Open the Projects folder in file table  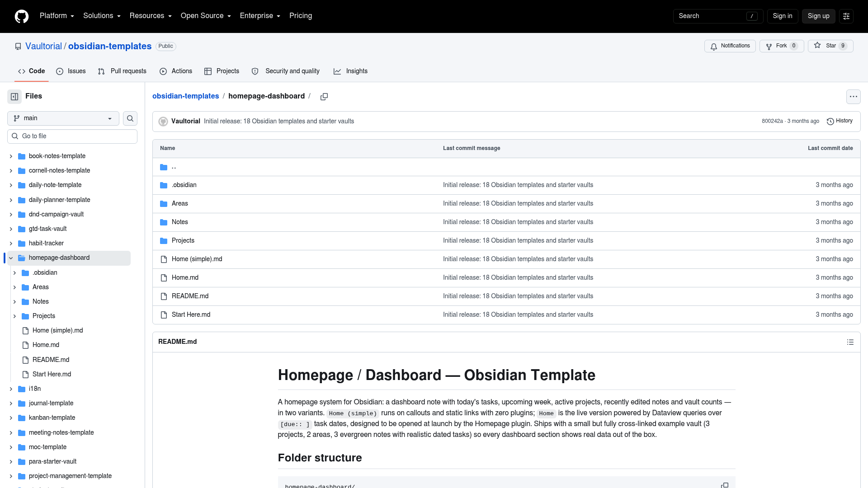pos(183,241)
